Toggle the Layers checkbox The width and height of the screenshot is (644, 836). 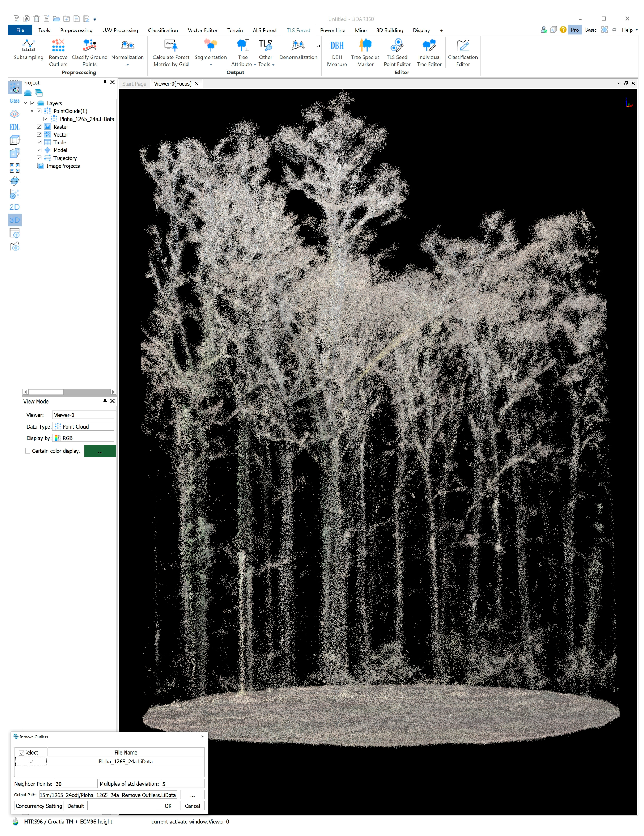(33, 103)
